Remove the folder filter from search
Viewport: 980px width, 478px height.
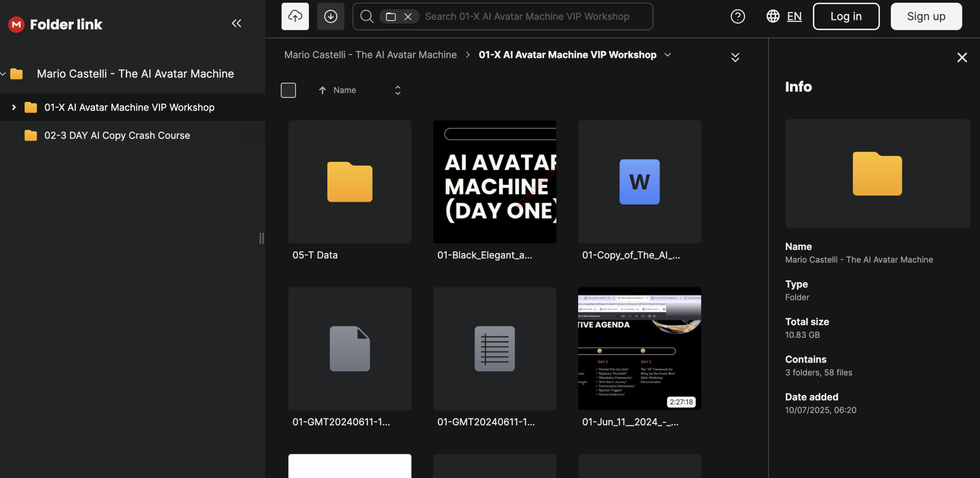pyautogui.click(x=408, y=16)
